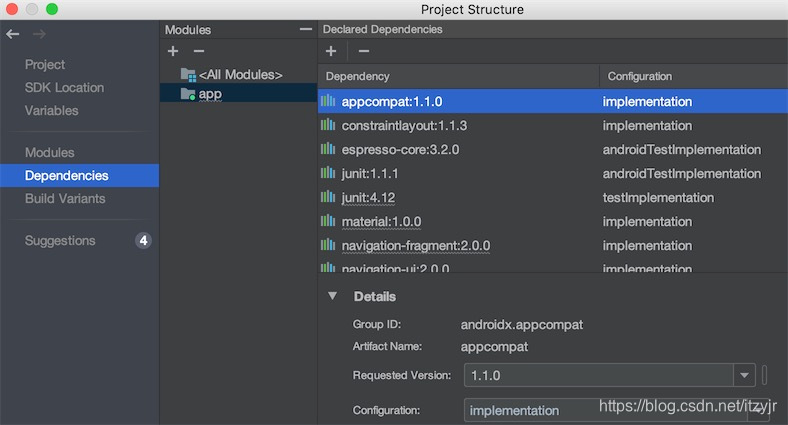
Task: Add a new module with plus icon
Action: pyautogui.click(x=173, y=51)
